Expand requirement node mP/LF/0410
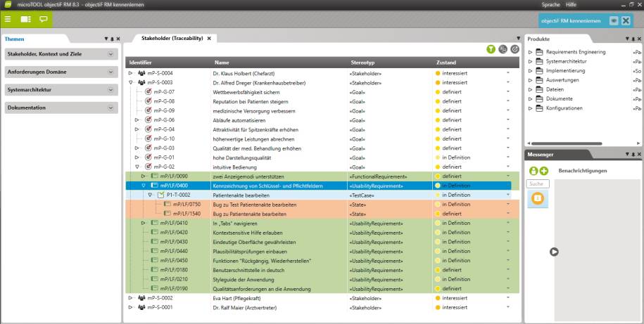644x324 pixels. pyautogui.click(x=144, y=223)
